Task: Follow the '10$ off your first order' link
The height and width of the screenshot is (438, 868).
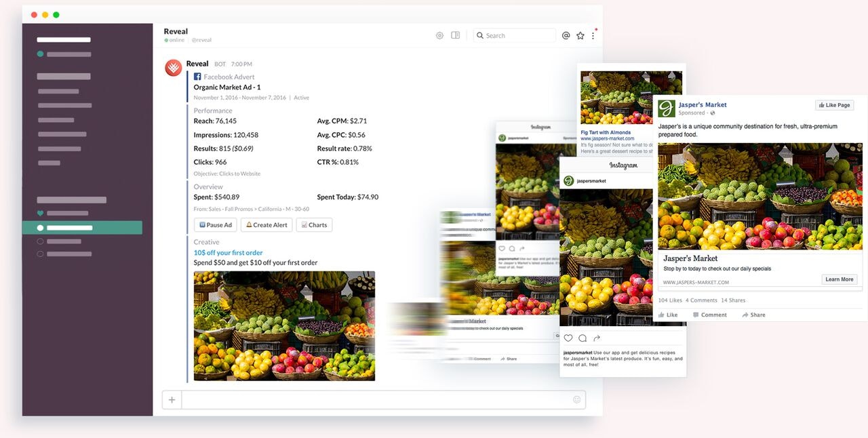Action: coord(228,252)
